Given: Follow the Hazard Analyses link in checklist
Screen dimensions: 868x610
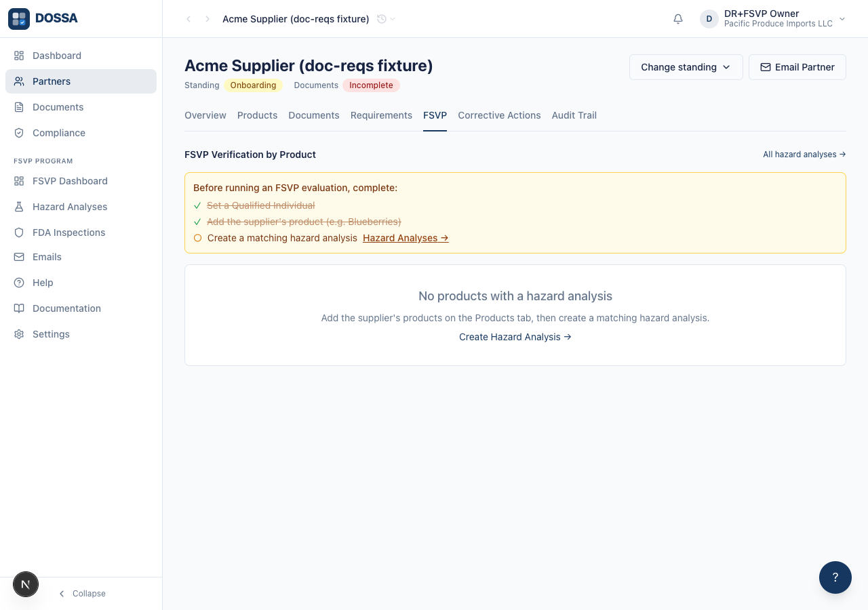Looking at the screenshot, I should [406, 238].
